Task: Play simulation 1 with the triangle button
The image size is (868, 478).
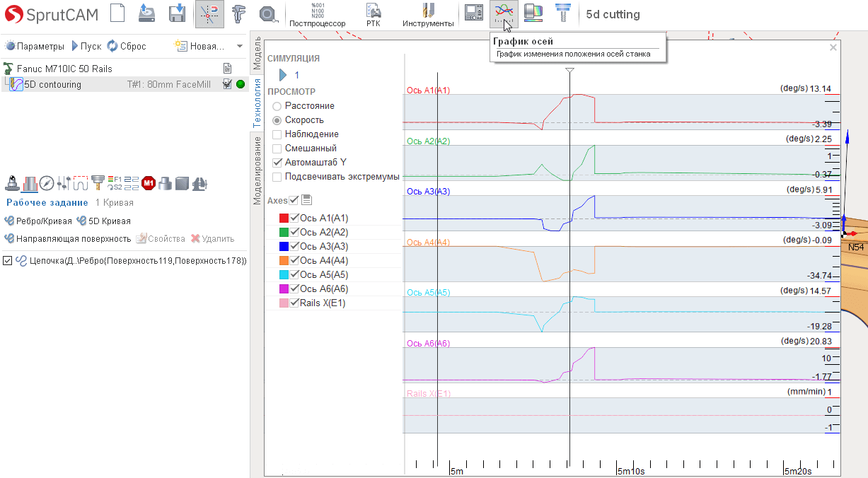Action: (x=284, y=74)
